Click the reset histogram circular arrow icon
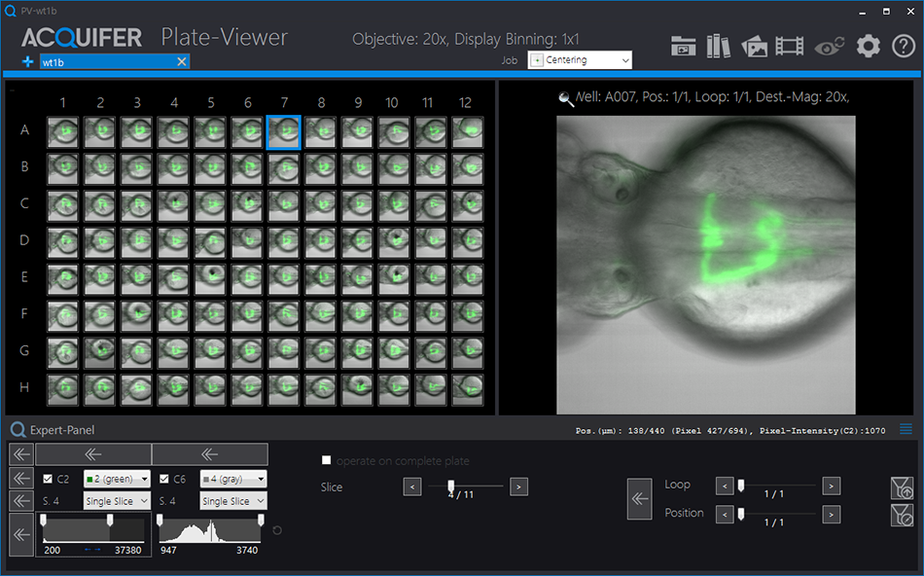Viewport: 924px width, 576px height. tap(278, 530)
